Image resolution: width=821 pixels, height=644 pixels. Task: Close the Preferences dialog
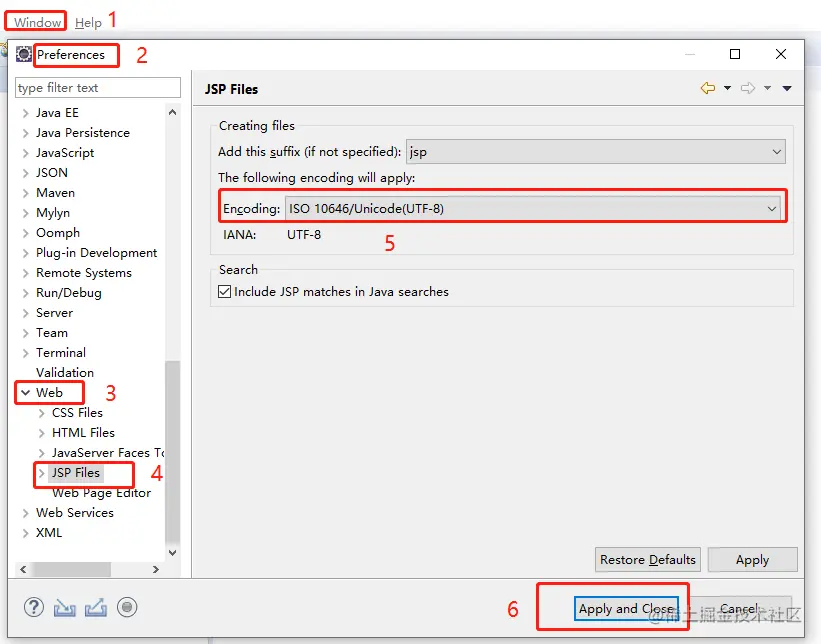pyautogui.click(x=781, y=54)
